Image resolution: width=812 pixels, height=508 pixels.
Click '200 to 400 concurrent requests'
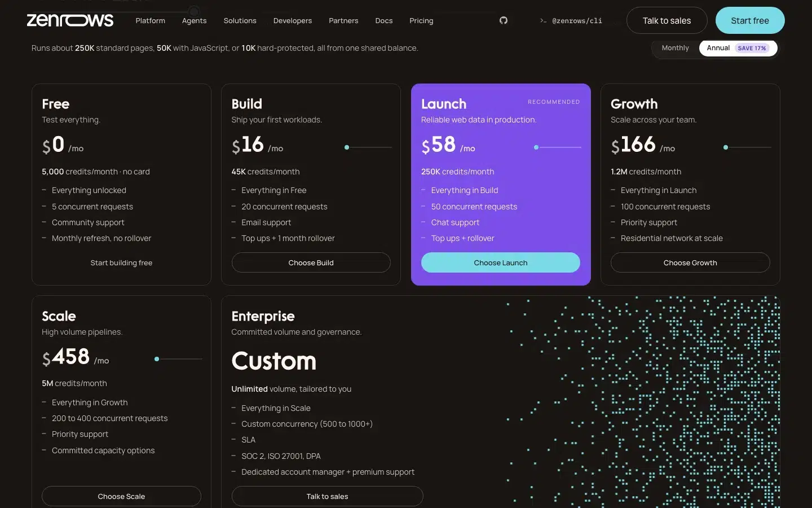[x=110, y=418]
